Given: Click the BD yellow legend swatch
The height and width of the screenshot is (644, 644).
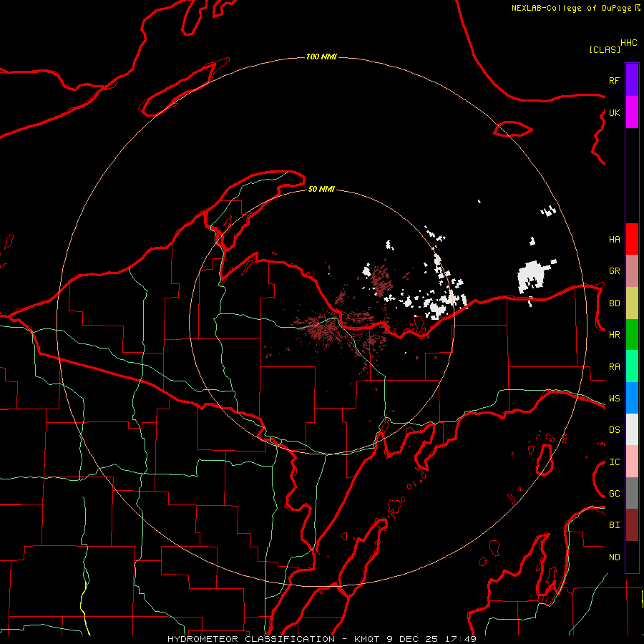Looking at the screenshot, I should (x=632, y=303).
